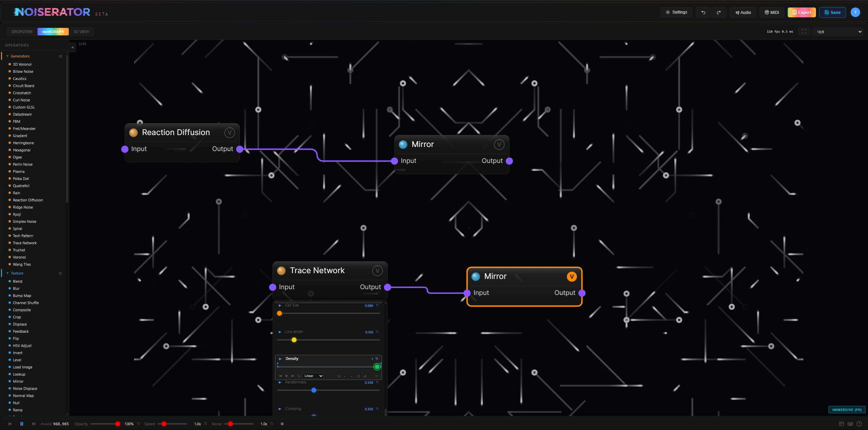Select Reaction Diffusion from the Generators list
The image size is (868, 430).
[x=28, y=200]
